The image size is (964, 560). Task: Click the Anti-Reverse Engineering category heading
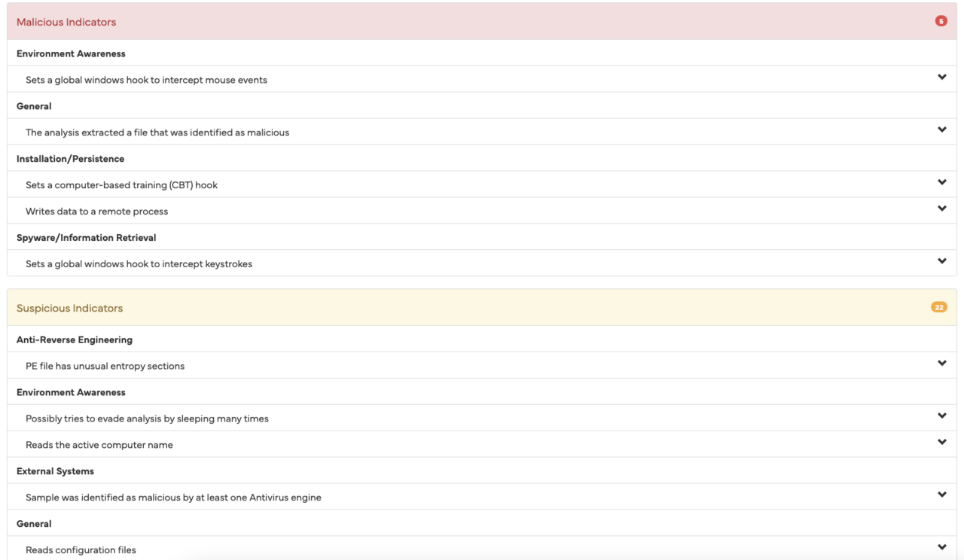click(x=74, y=339)
